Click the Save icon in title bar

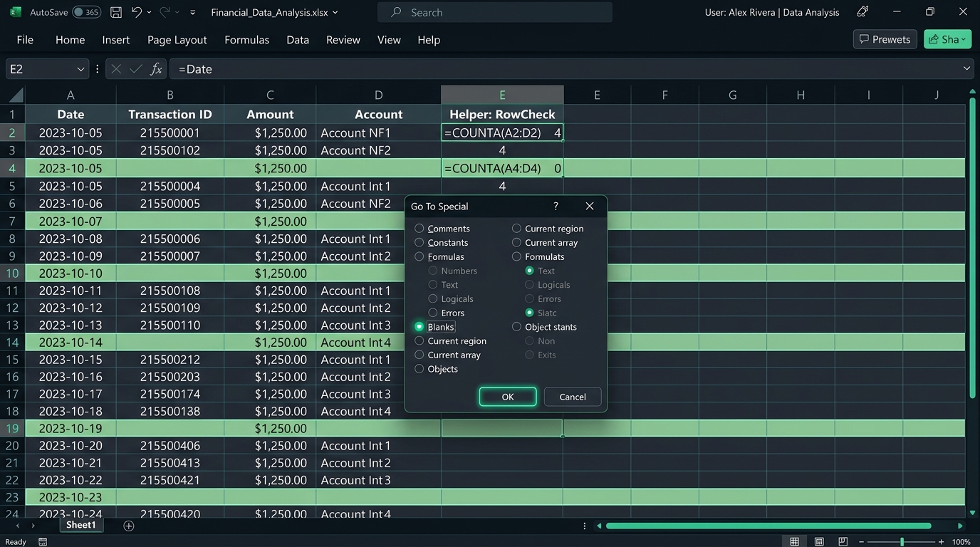[116, 12]
